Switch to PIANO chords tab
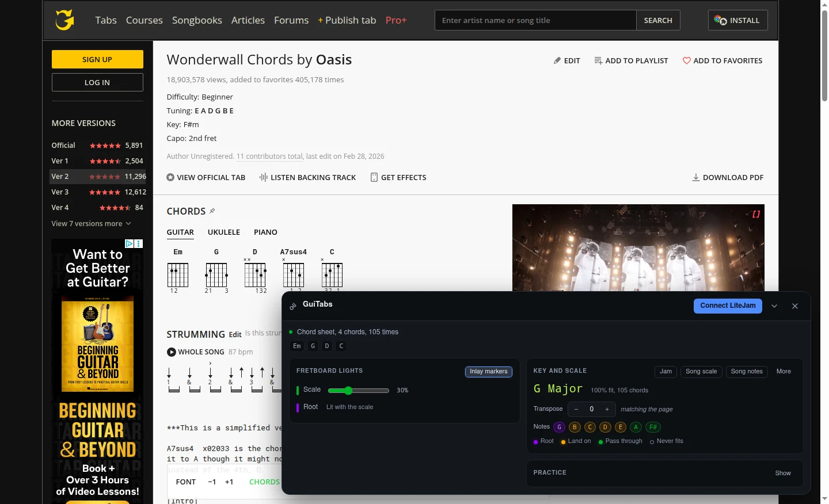 (x=265, y=232)
